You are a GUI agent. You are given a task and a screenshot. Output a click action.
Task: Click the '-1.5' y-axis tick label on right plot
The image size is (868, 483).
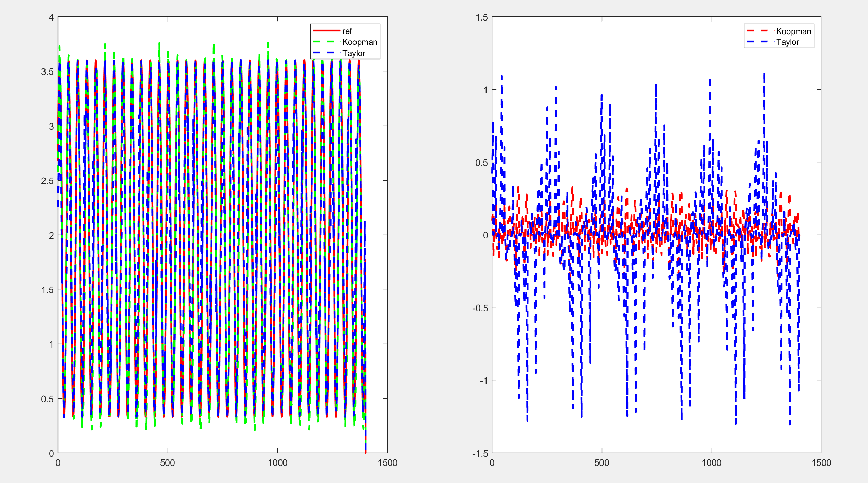[480, 454]
